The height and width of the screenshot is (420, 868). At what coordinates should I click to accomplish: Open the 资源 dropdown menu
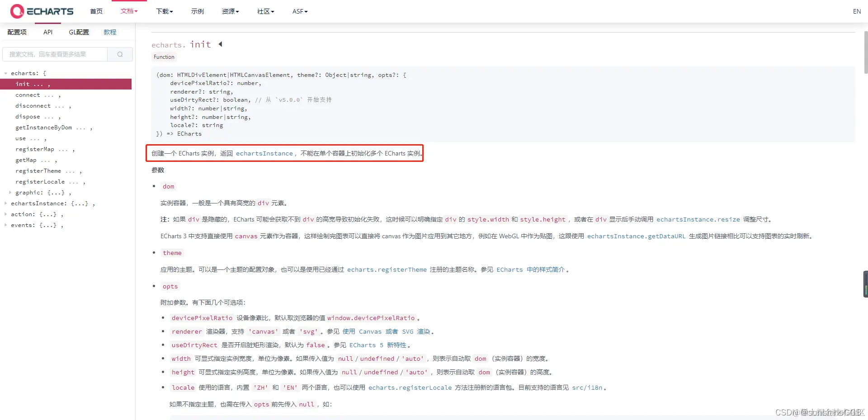click(x=231, y=11)
